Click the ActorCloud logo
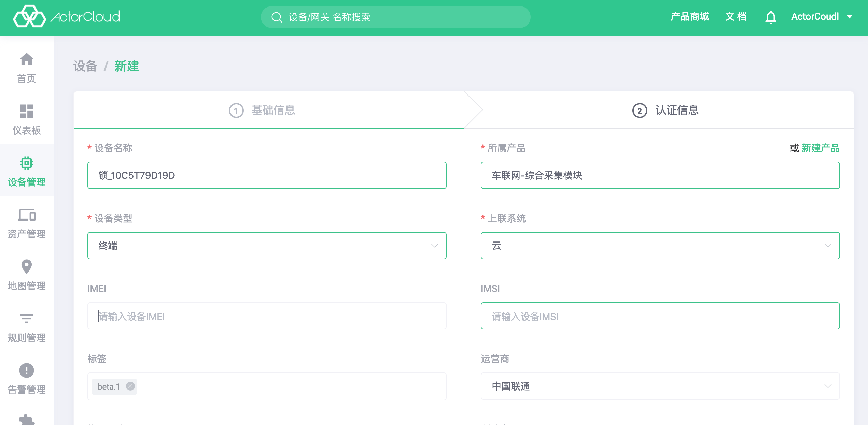Viewport: 868px width, 425px height. coord(67,16)
